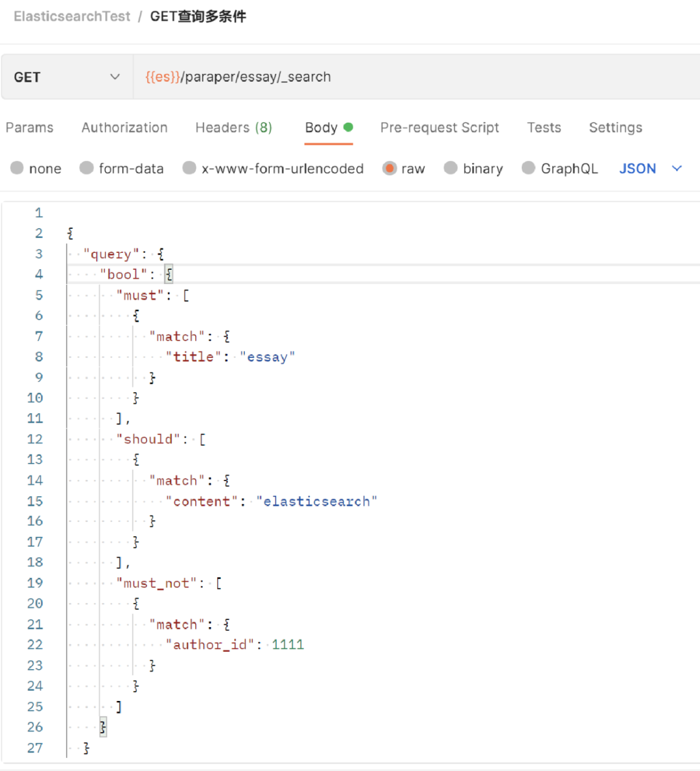The height and width of the screenshot is (771, 700).
Task: Select the none body type radio
Action: coord(17,168)
